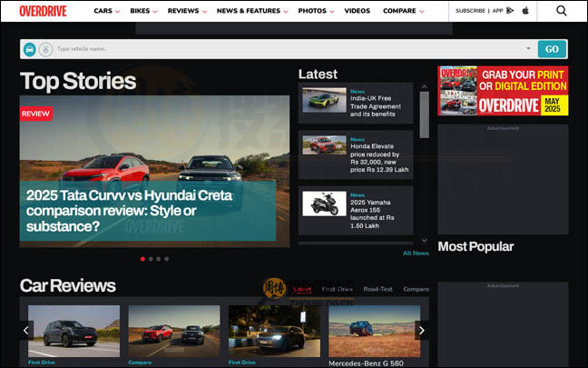Click the Subscribe link

[x=470, y=11]
